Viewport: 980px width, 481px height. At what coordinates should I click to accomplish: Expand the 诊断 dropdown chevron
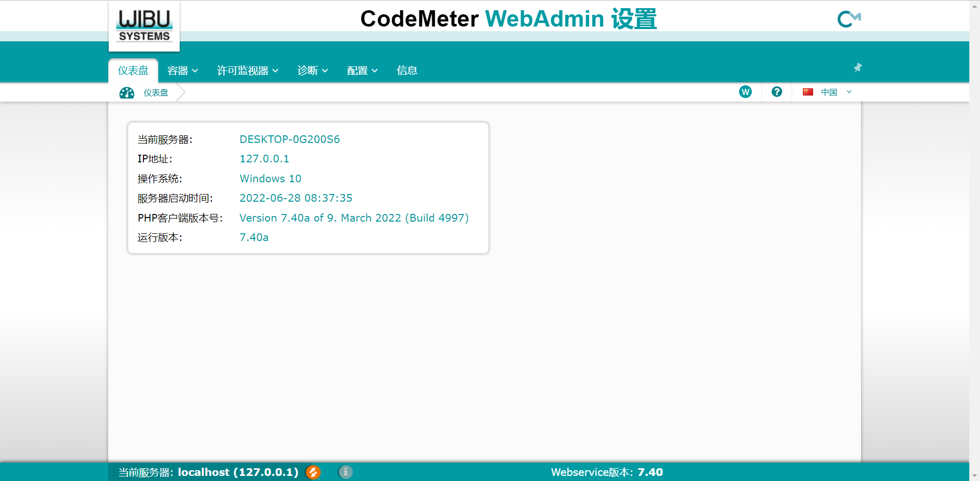click(x=325, y=71)
